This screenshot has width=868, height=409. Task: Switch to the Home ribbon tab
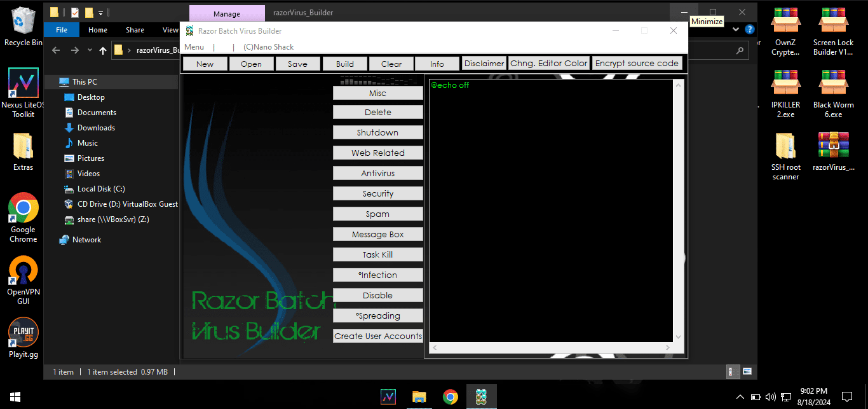[x=98, y=30]
